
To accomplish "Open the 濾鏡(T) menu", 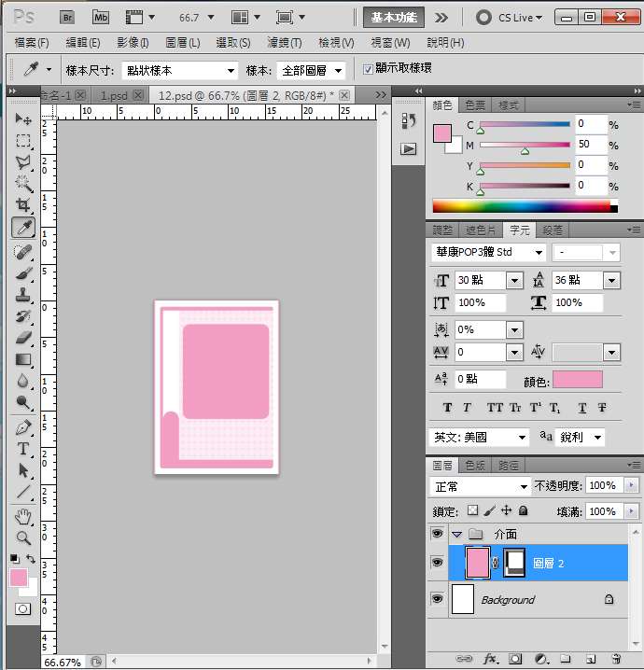I will (x=285, y=43).
